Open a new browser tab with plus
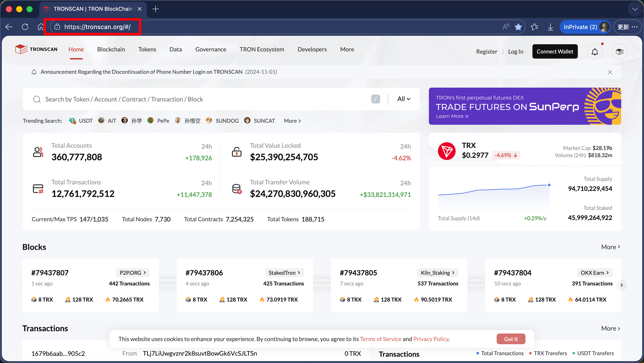 pyautogui.click(x=155, y=9)
